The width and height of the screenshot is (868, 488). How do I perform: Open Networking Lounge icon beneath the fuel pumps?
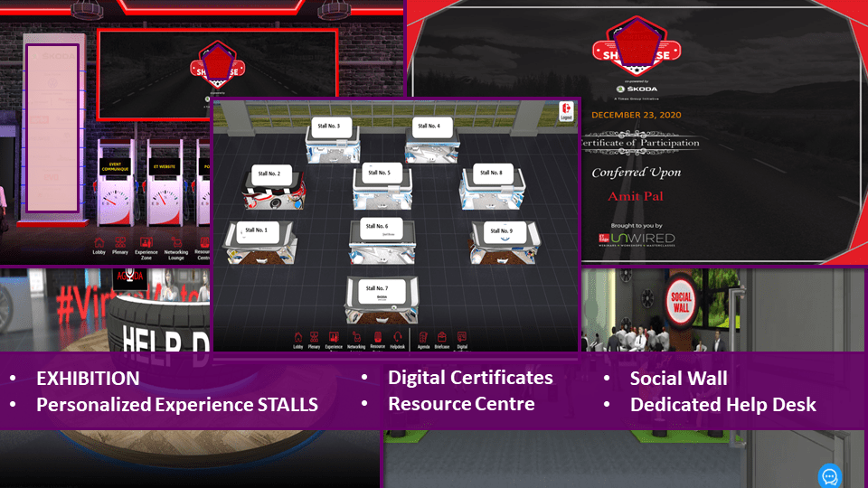point(175,245)
